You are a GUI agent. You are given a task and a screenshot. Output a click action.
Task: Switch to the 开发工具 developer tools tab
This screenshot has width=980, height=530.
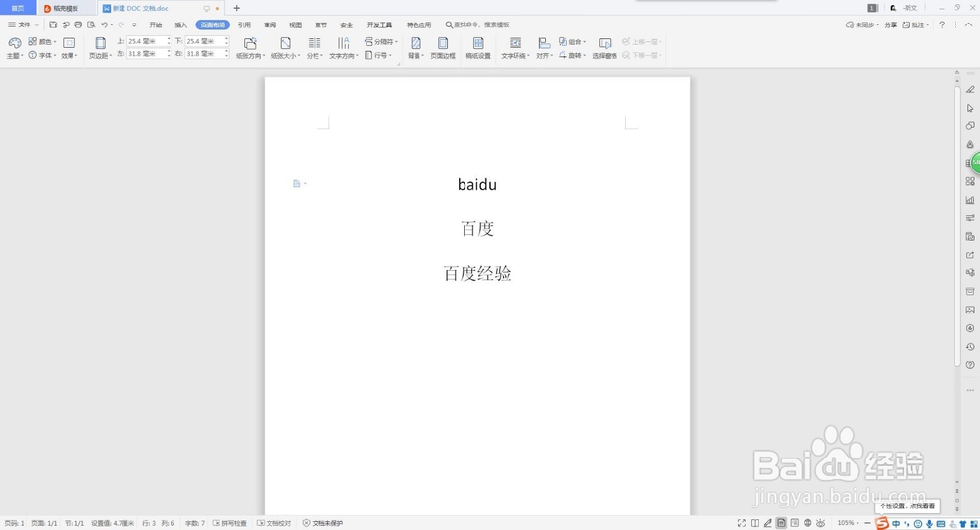pyautogui.click(x=379, y=25)
